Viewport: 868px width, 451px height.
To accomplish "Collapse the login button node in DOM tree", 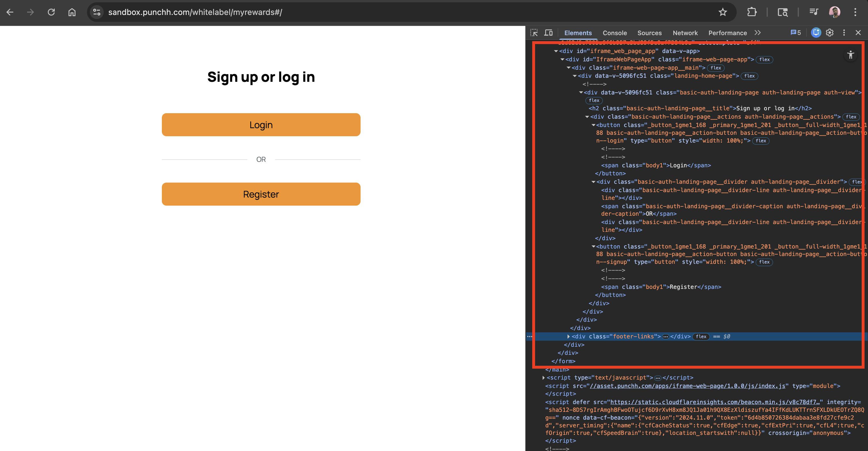I will click(x=593, y=125).
